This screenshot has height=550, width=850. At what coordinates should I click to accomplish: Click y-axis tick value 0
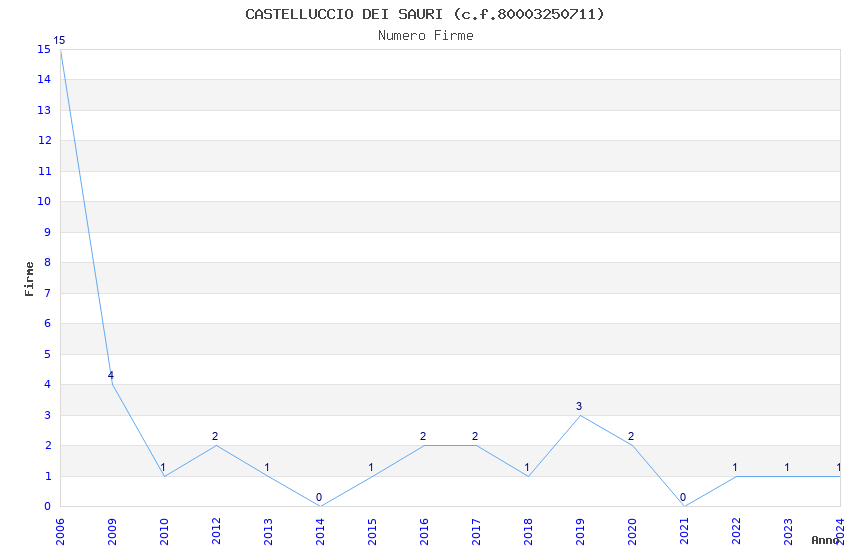point(48,506)
